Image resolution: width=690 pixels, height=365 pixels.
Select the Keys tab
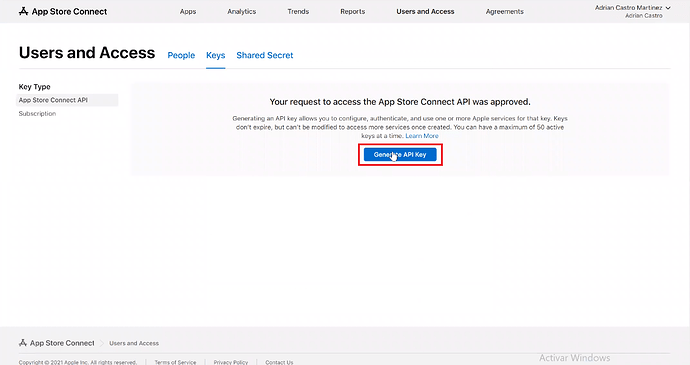tap(216, 55)
